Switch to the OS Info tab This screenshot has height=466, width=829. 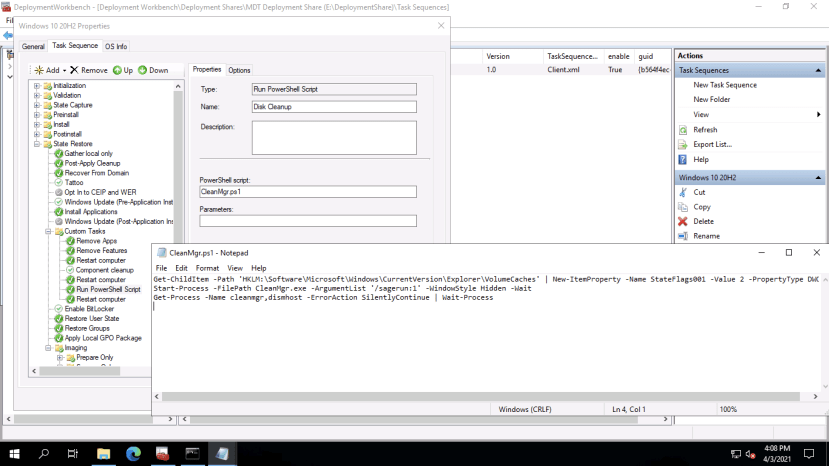coord(116,46)
